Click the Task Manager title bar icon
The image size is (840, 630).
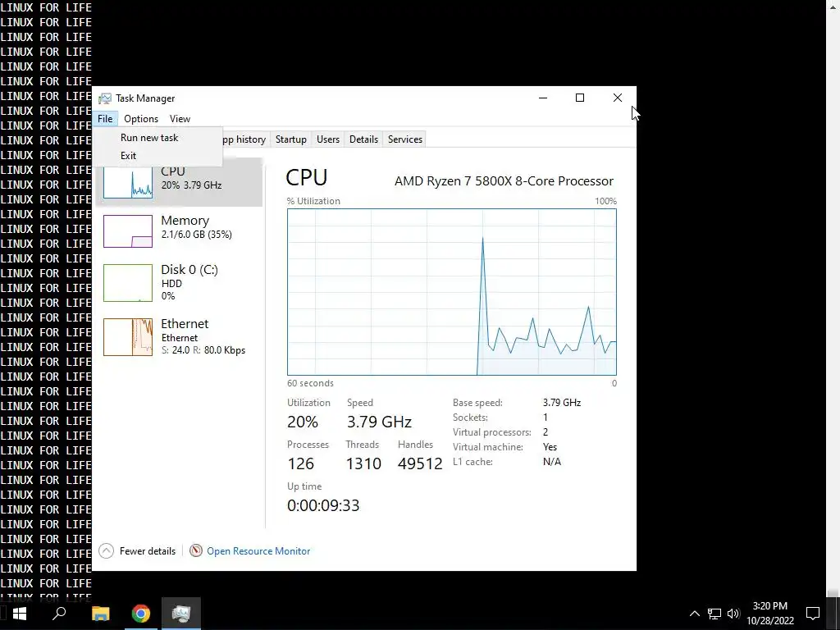[104, 98]
